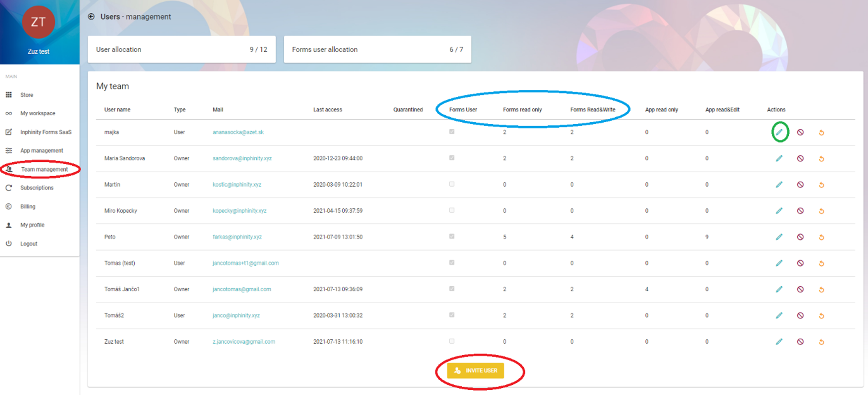Click the back arrow beside Users - management

(91, 17)
